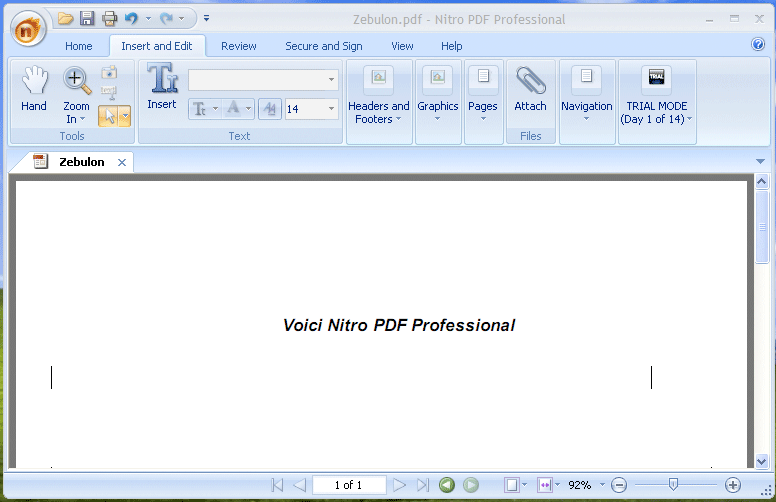The width and height of the screenshot is (776, 502).
Task: Click the zoom out minus button
Action: [619, 485]
